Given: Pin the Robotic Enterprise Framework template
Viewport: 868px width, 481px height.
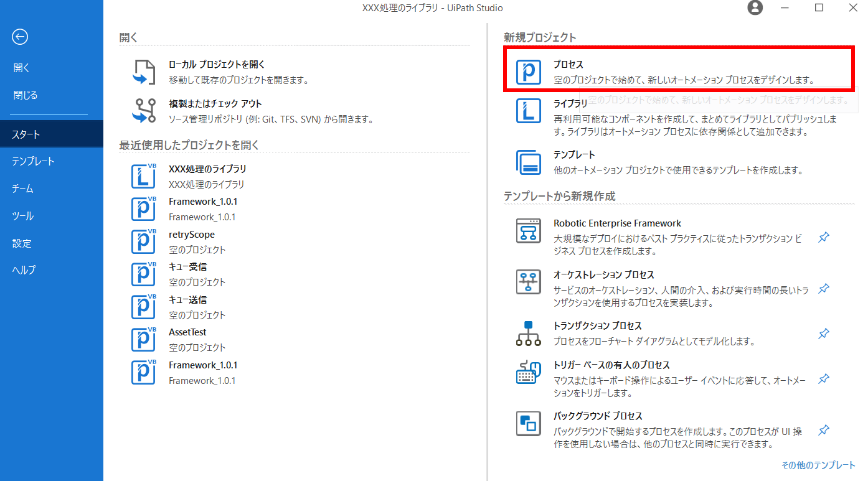Looking at the screenshot, I should pyautogui.click(x=823, y=238).
